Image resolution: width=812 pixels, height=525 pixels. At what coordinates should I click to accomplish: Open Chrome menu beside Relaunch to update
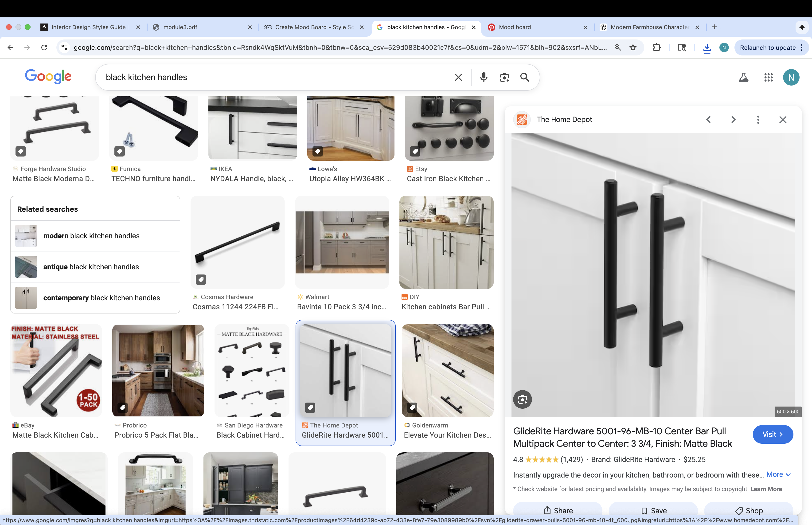[x=802, y=47]
